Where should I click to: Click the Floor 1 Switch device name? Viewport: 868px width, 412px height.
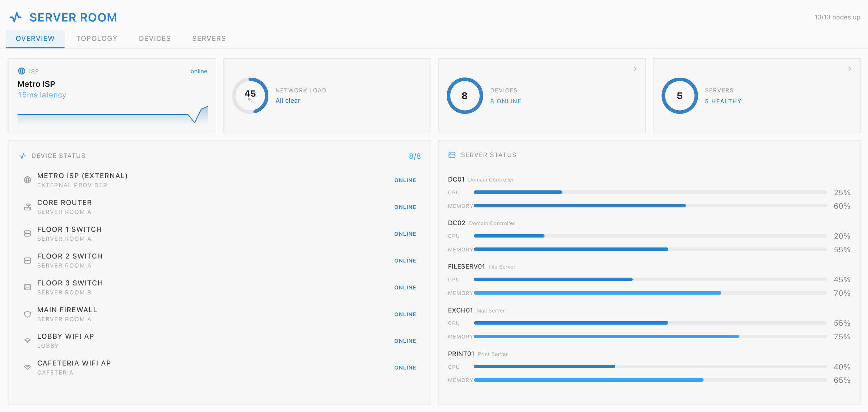pos(69,229)
